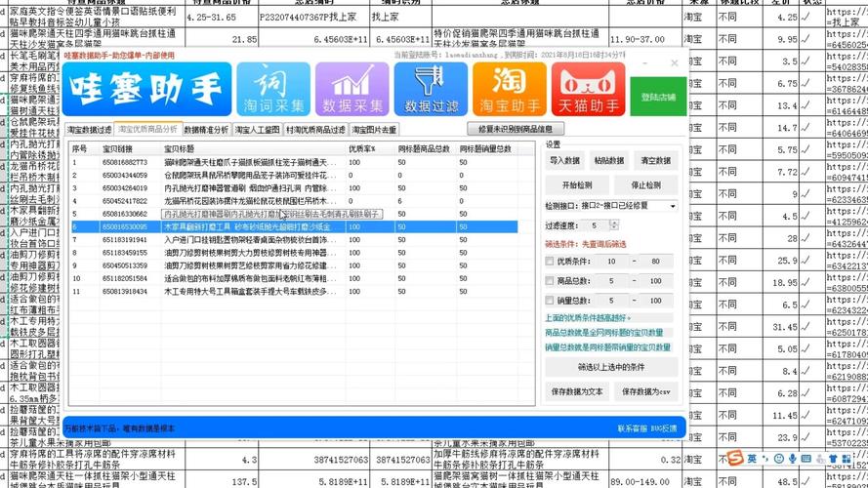Click 商品总数 maximum field showing 100
Viewport: 868px width, 488px height.
pyautogui.click(x=656, y=281)
